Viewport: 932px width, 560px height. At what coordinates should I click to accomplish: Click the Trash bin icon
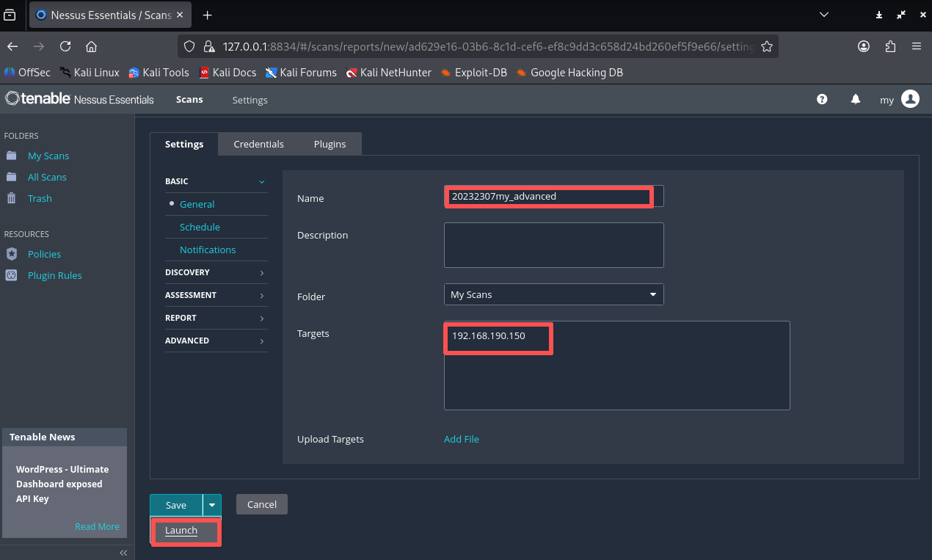pos(12,198)
